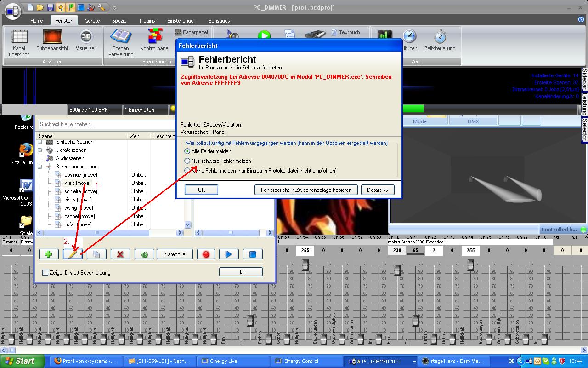Click the Ch 74 fader handle

470,264
